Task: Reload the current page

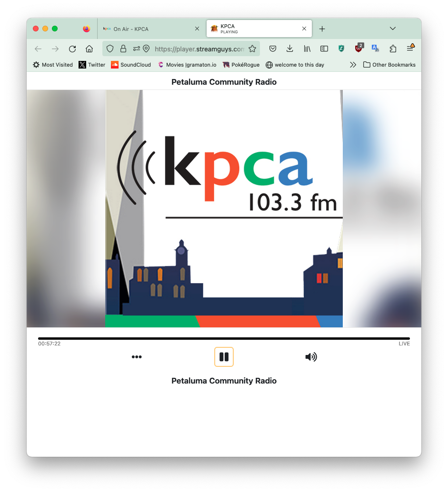Action: coord(72,49)
